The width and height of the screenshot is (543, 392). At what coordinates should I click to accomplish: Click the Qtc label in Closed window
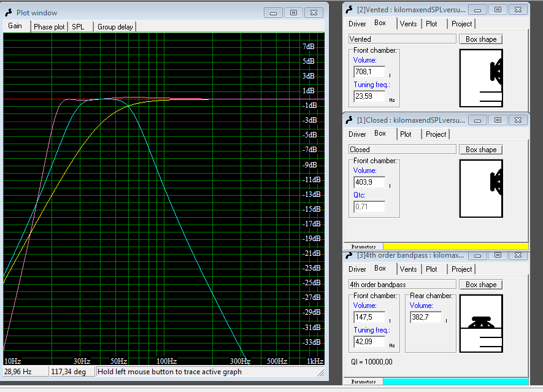click(360, 195)
